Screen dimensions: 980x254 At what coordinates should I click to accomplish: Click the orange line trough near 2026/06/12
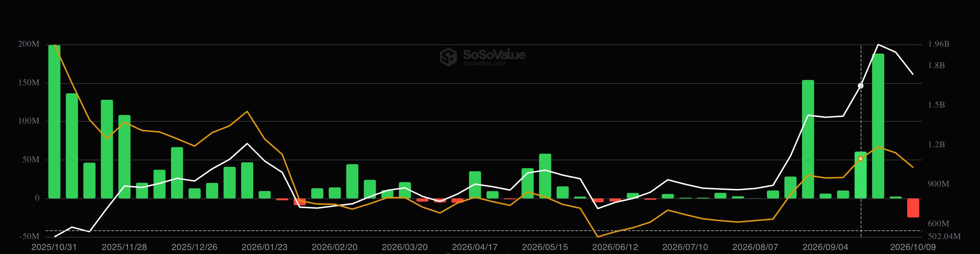[x=598, y=237]
